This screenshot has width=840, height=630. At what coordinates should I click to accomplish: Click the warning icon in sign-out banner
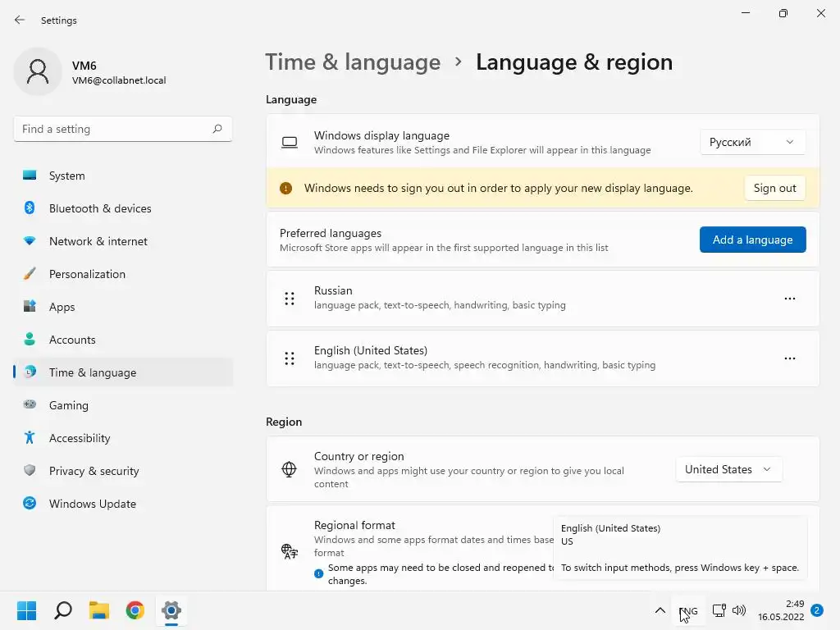pos(285,188)
